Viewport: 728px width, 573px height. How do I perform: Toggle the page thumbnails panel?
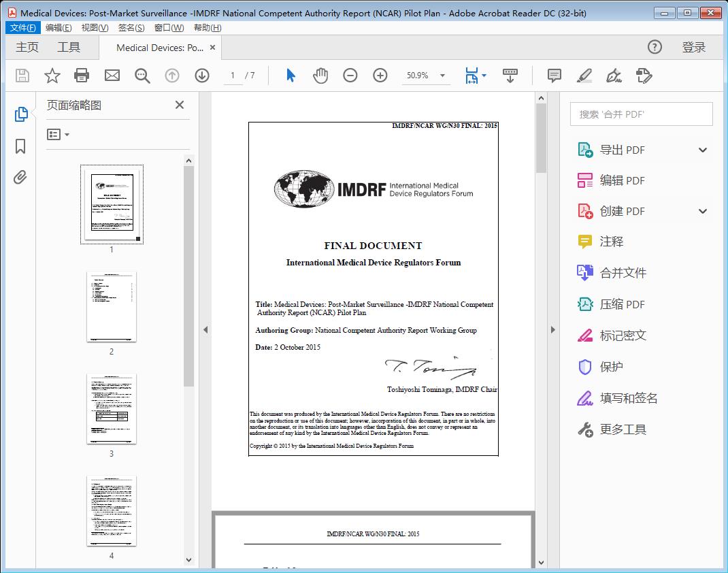21,115
